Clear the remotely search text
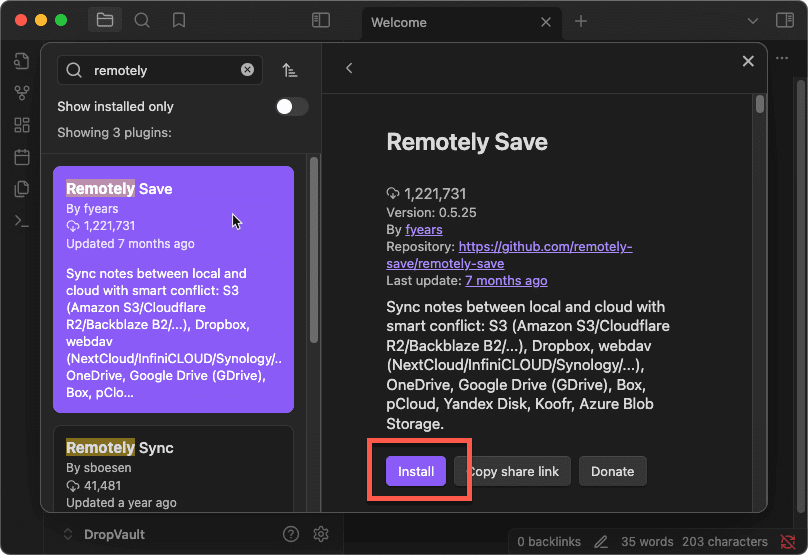The image size is (808, 555). (247, 70)
